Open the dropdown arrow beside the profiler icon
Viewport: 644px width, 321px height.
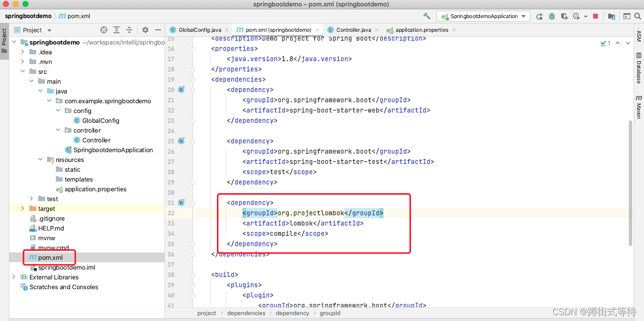586,17
